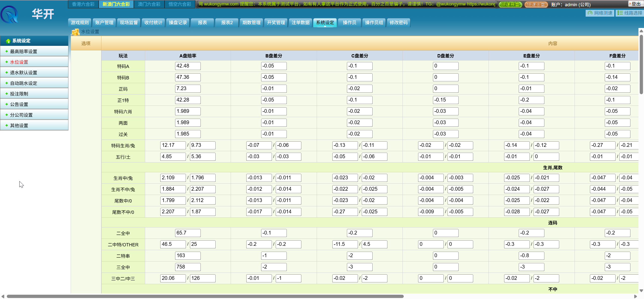Click the home icon beside 系统设定 sidebar header
This screenshot has height=299, width=644.
coord(8,41)
